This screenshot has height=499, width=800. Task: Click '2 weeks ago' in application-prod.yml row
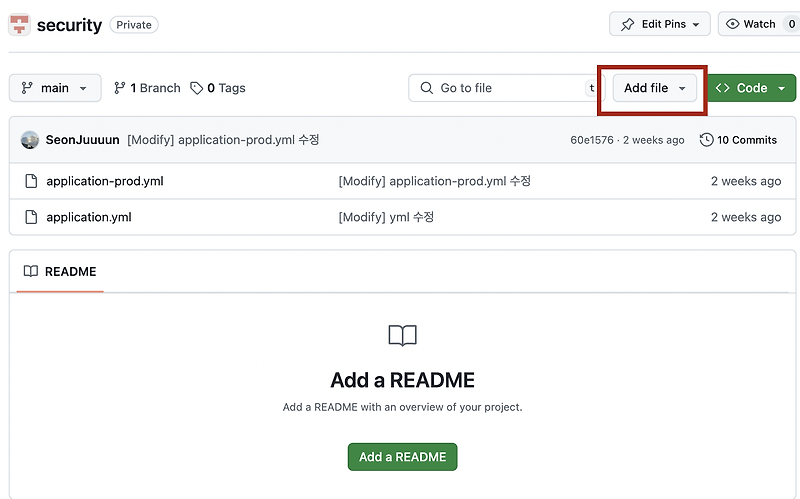coord(746,181)
